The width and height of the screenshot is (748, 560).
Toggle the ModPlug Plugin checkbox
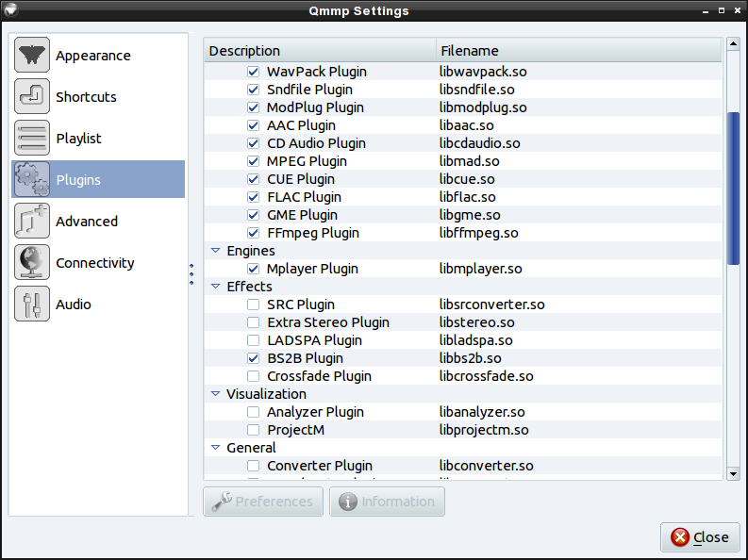(254, 107)
